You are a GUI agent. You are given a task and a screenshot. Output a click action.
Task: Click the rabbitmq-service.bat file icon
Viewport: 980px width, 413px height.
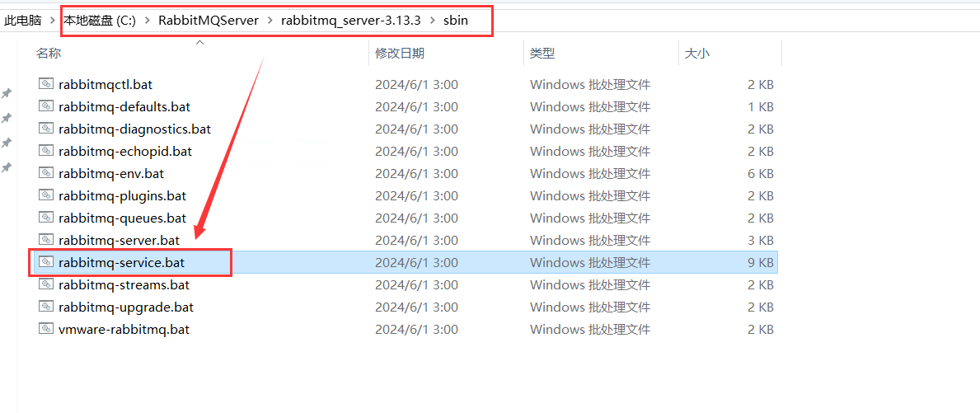46,262
